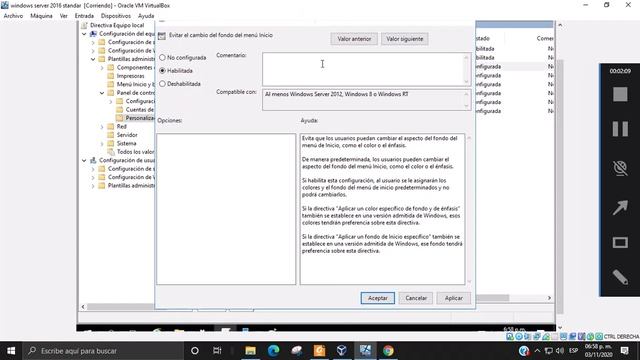This screenshot has height=360, width=640.
Task: Open Task View on the taskbar
Action: [217, 351]
